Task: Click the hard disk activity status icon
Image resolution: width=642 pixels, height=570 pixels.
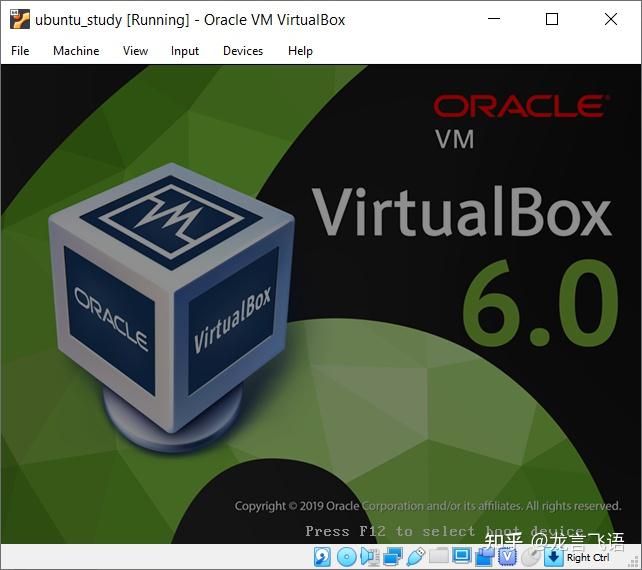Action: point(322,557)
